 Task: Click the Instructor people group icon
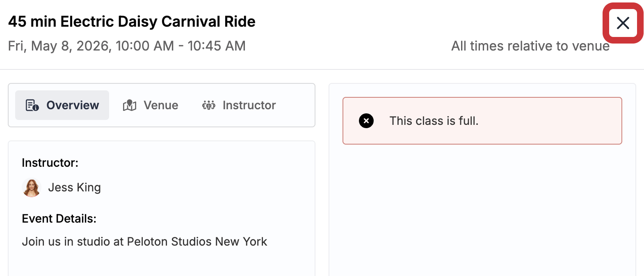pyautogui.click(x=209, y=105)
